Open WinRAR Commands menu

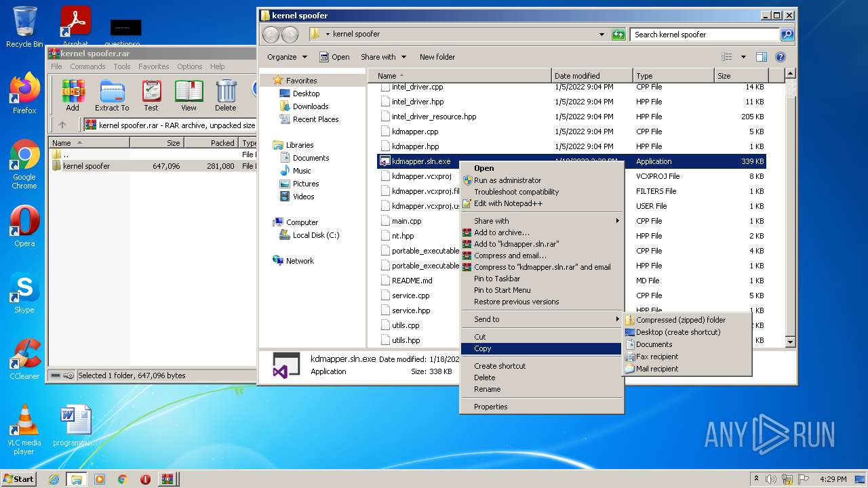coord(87,66)
